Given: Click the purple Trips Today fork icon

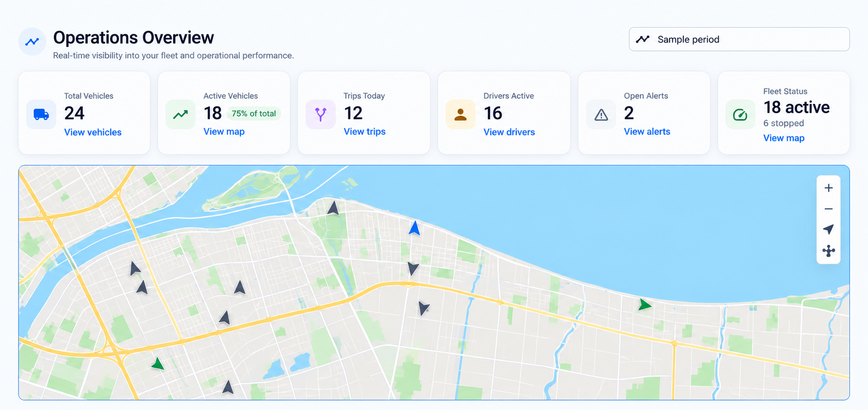Looking at the screenshot, I should coord(321,114).
